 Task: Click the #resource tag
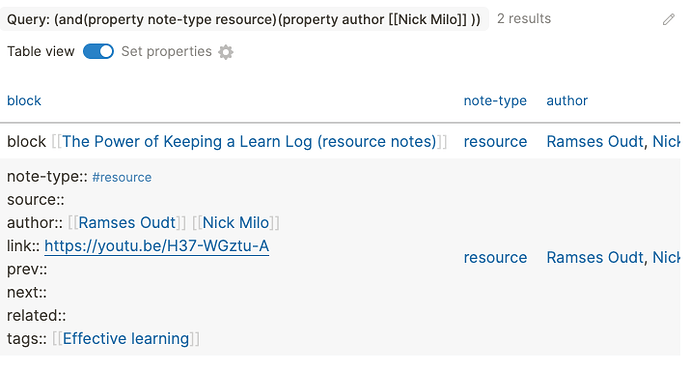122,177
